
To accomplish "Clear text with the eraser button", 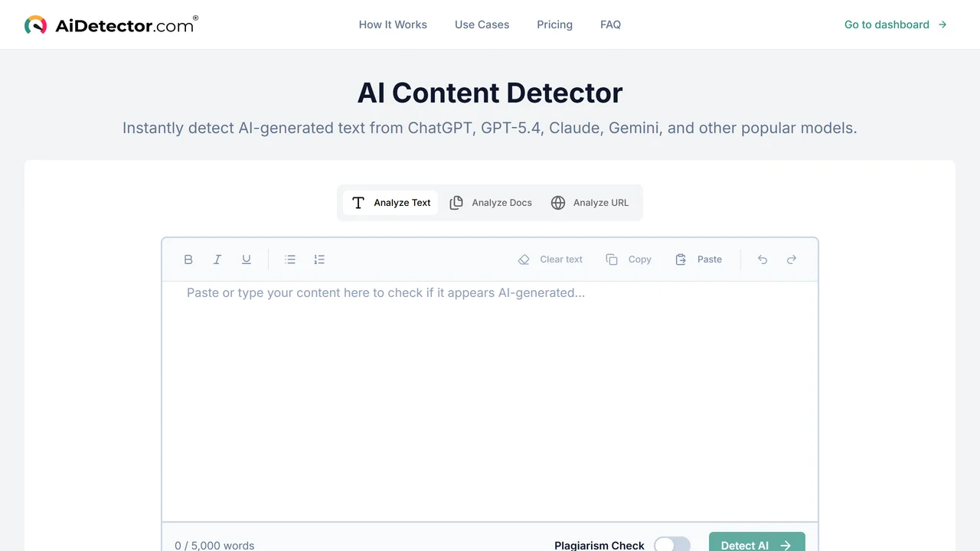I will [550, 259].
